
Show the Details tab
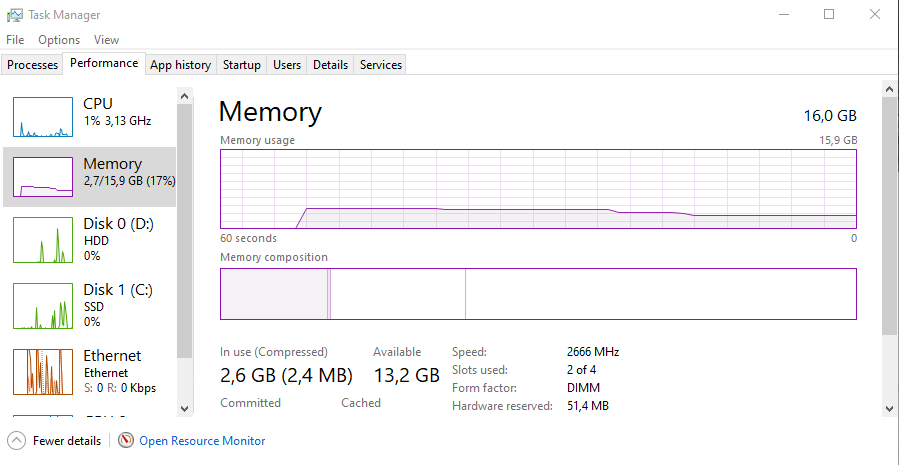tap(330, 65)
